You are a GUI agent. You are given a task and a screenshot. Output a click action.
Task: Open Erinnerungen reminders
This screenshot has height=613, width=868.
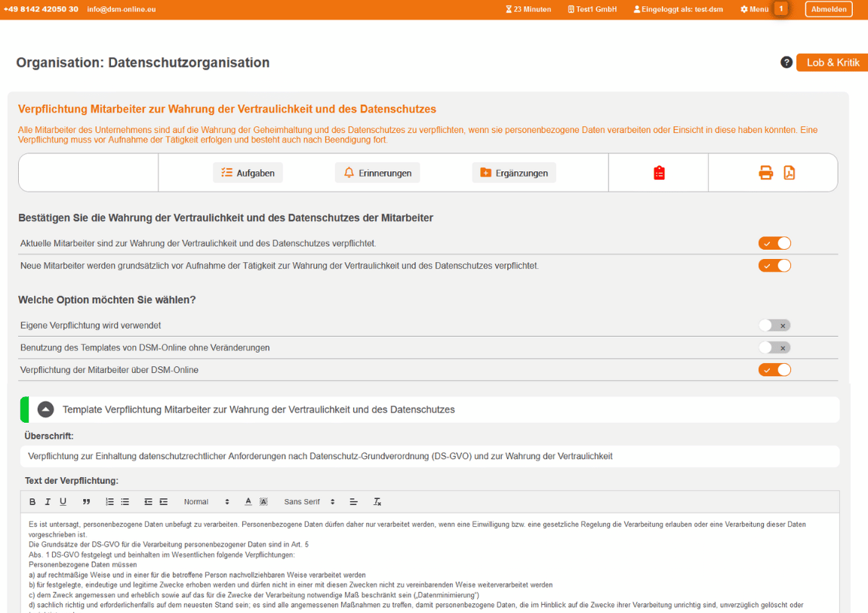tap(378, 172)
